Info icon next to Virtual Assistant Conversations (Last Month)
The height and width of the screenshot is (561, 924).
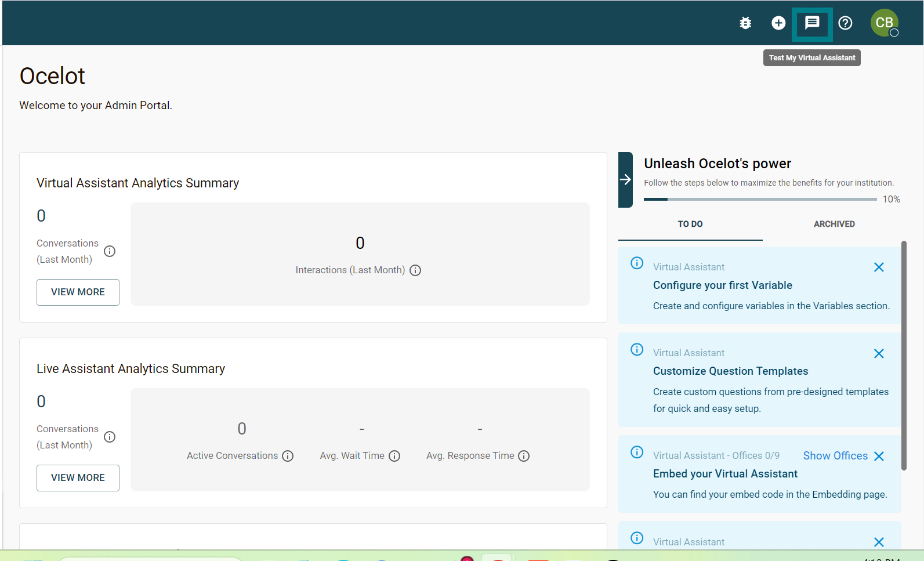click(x=110, y=251)
